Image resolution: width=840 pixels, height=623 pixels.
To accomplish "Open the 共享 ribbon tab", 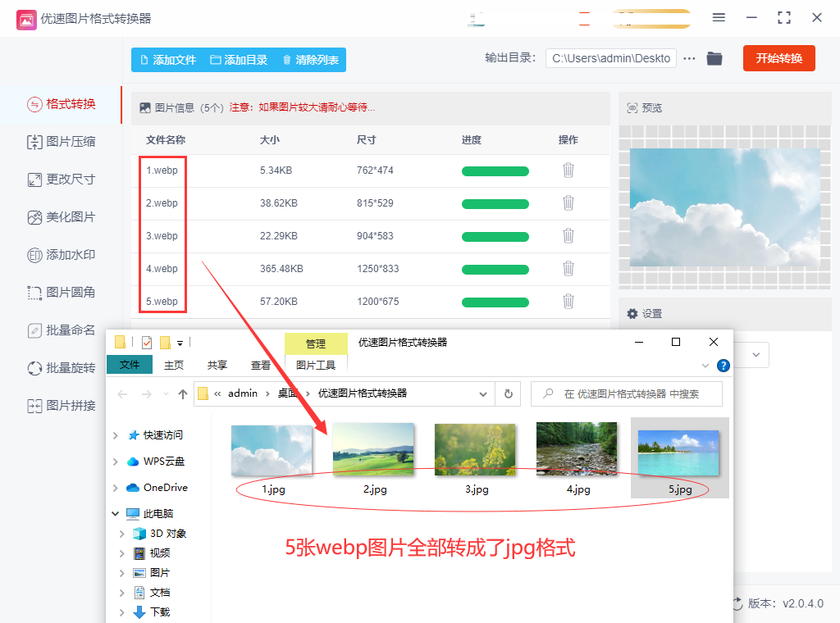I will (x=217, y=365).
